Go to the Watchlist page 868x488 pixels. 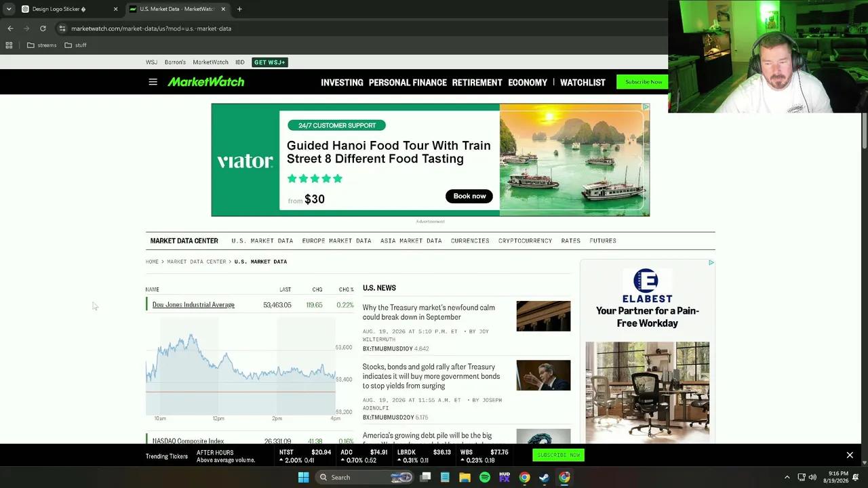583,83
